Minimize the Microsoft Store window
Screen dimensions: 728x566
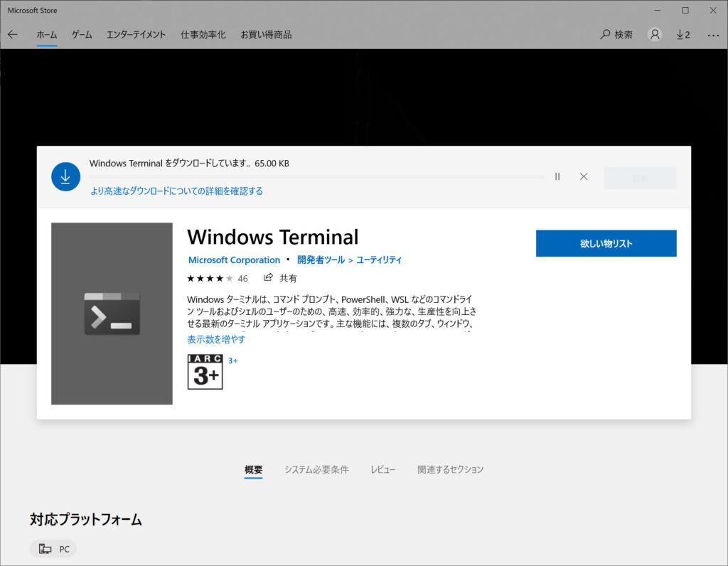(658, 10)
